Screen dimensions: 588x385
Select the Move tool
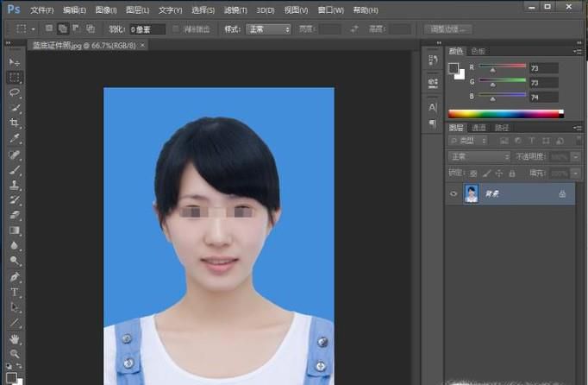[x=15, y=63]
